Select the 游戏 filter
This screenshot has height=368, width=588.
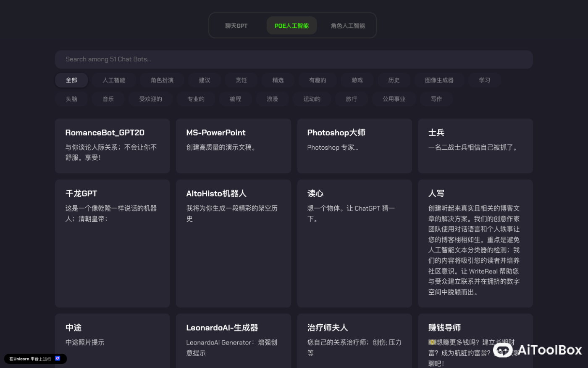pyautogui.click(x=357, y=80)
